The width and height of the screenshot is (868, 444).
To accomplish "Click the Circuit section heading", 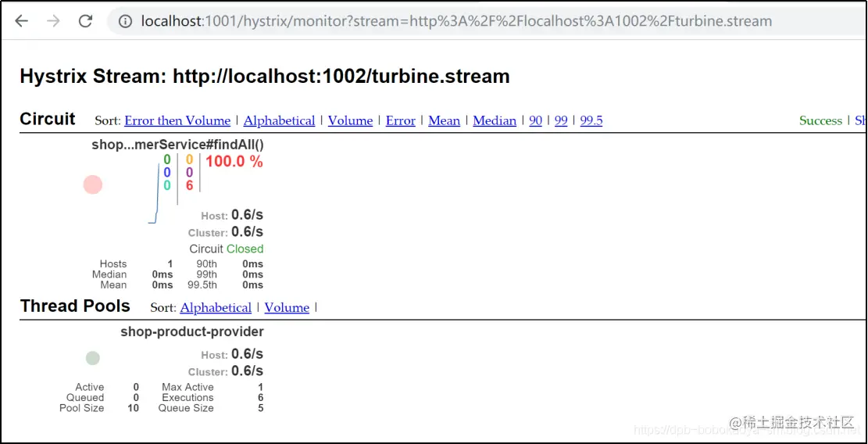I will pos(48,119).
